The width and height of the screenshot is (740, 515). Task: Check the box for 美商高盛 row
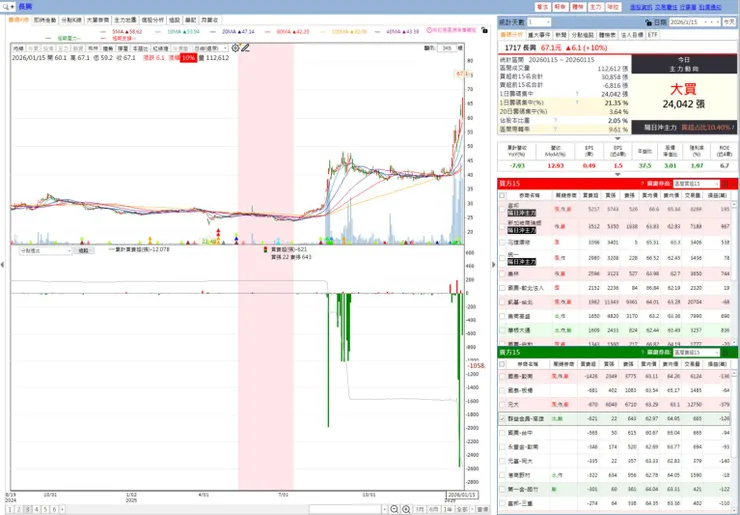(x=502, y=316)
